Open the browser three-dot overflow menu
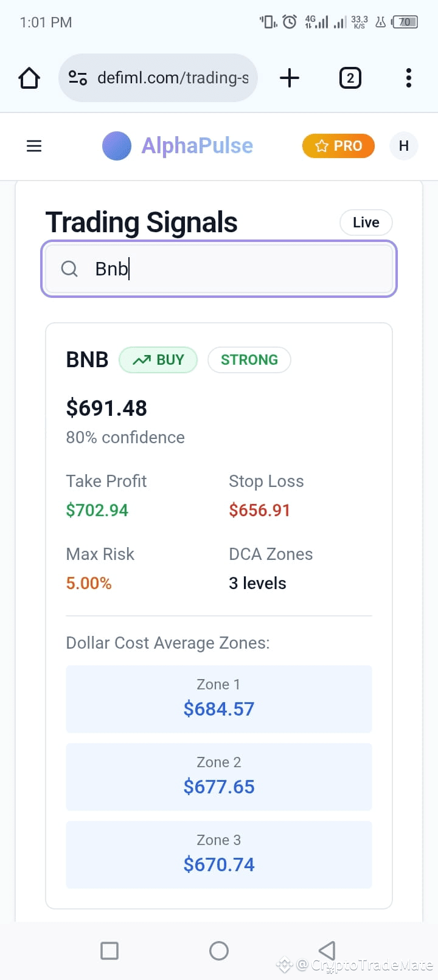This screenshot has height=980, width=438. (409, 78)
